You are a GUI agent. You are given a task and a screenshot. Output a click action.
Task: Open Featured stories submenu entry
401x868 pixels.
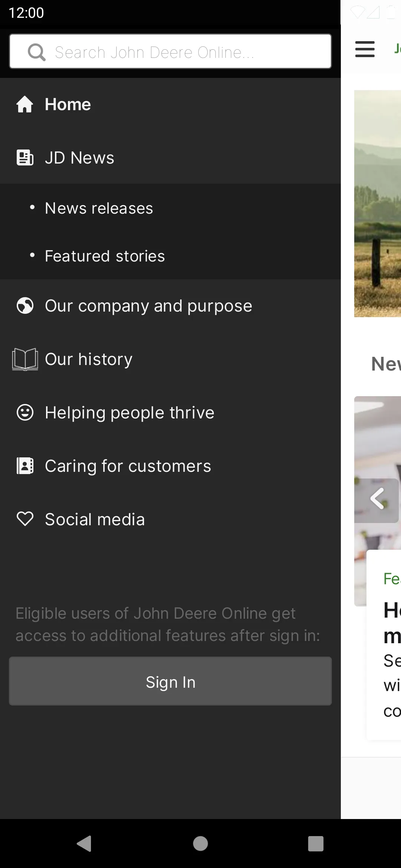[170, 256]
